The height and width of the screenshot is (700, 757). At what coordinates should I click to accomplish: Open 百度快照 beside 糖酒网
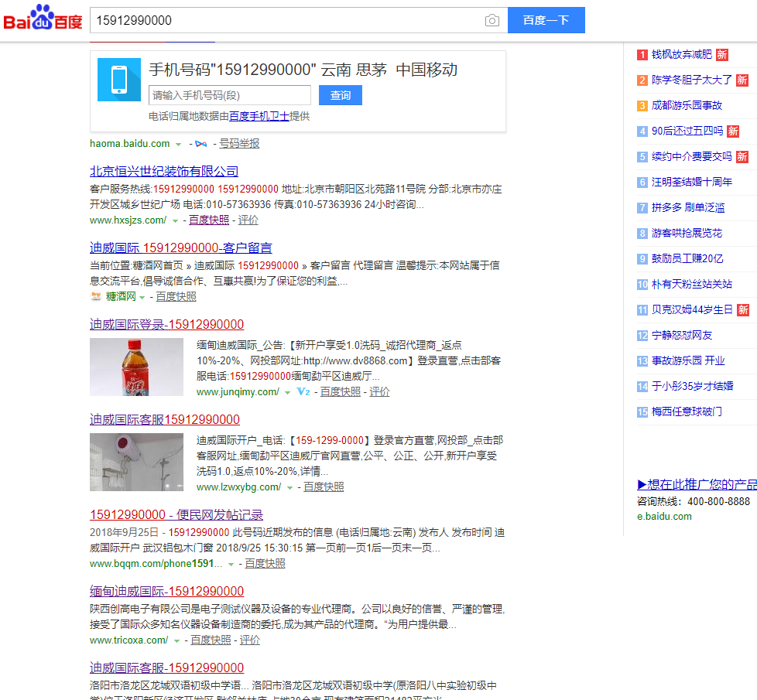tap(176, 297)
